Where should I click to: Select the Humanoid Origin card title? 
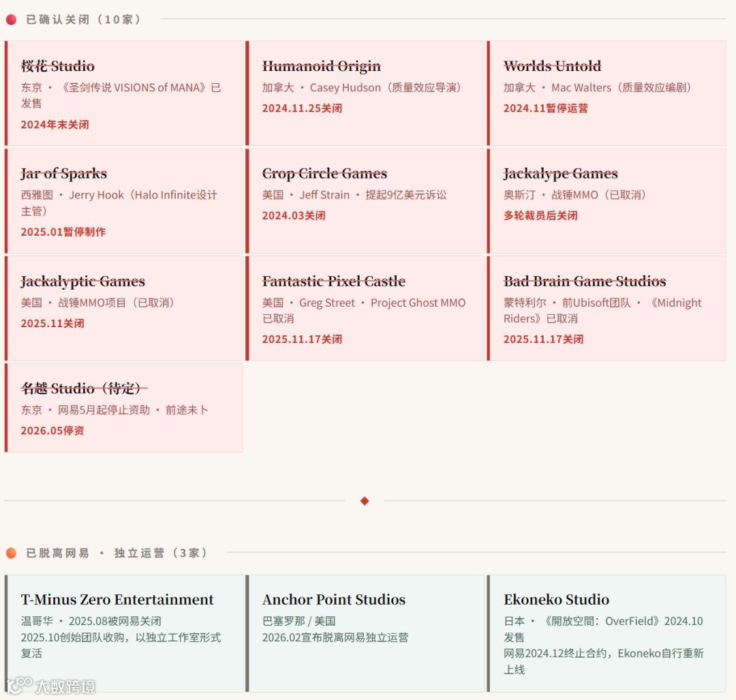(322, 66)
